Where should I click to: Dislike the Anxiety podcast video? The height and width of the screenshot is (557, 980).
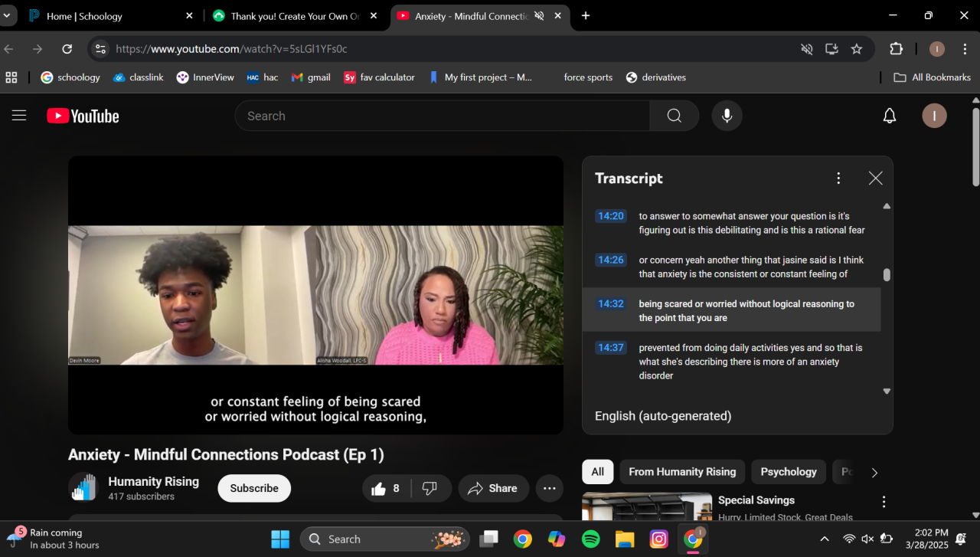431,488
